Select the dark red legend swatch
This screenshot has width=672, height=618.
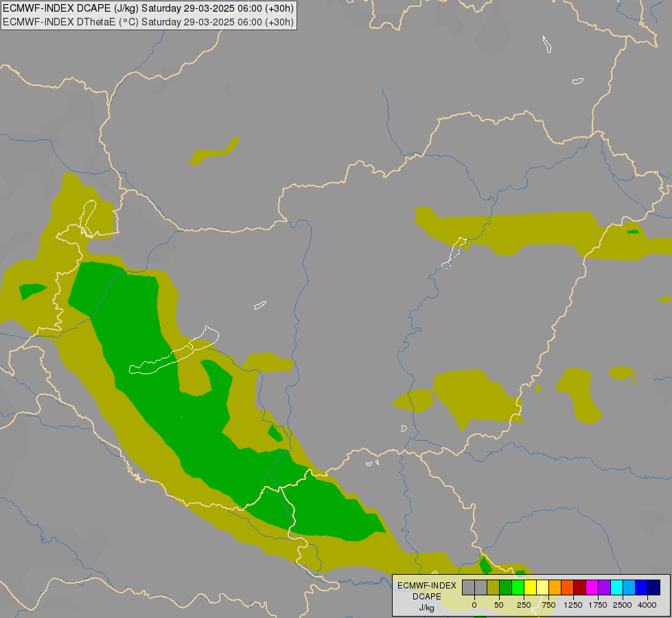(580, 588)
